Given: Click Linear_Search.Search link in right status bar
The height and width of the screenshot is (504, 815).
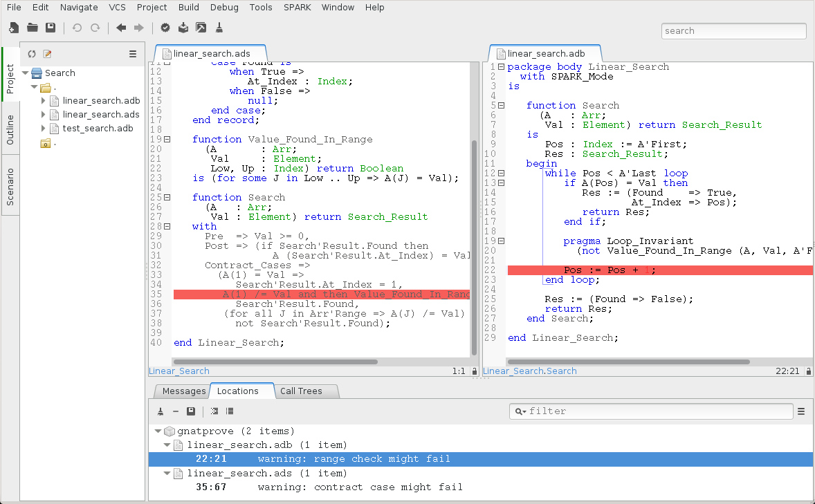Looking at the screenshot, I should 530,371.
